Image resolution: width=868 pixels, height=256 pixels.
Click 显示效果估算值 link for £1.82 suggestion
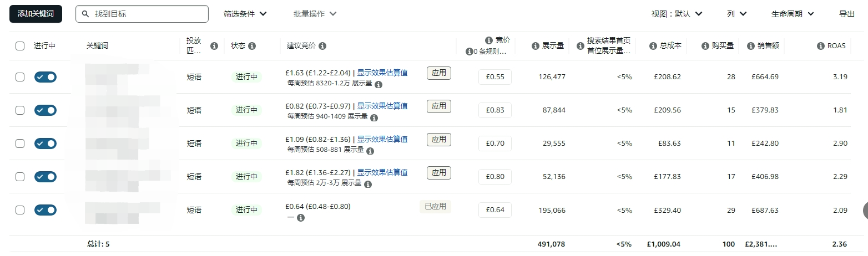point(382,172)
